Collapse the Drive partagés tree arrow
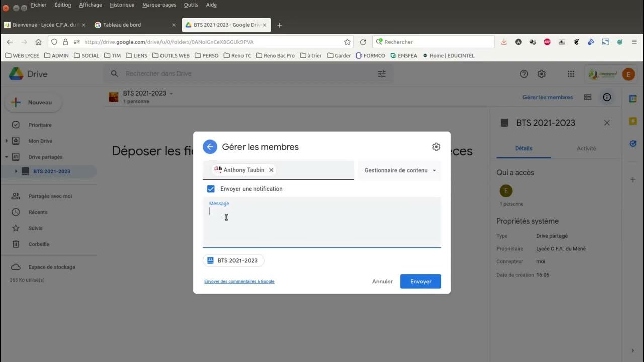Viewport: 644px width, 362px height. point(6,157)
